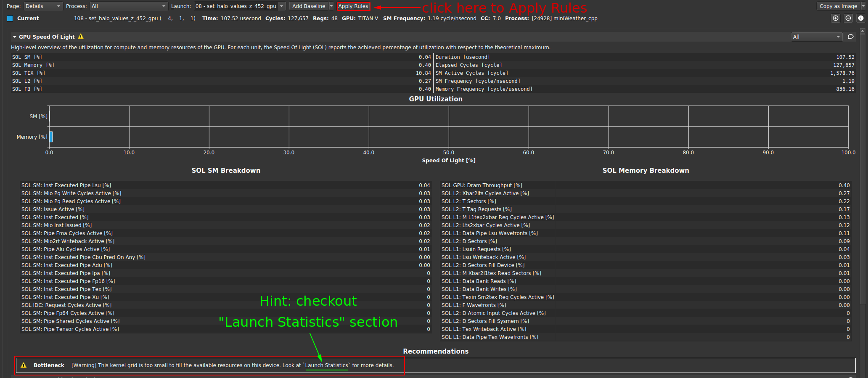The height and width of the screenshot is (378, 868).
Task: Click the Apply Rules button
Action: [353, 6]
